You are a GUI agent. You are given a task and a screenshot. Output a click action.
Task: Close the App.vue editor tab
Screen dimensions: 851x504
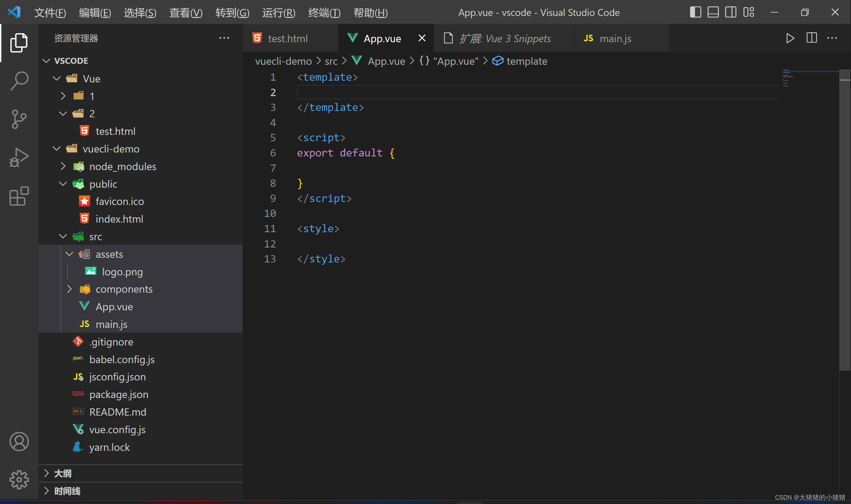[422, 38]
